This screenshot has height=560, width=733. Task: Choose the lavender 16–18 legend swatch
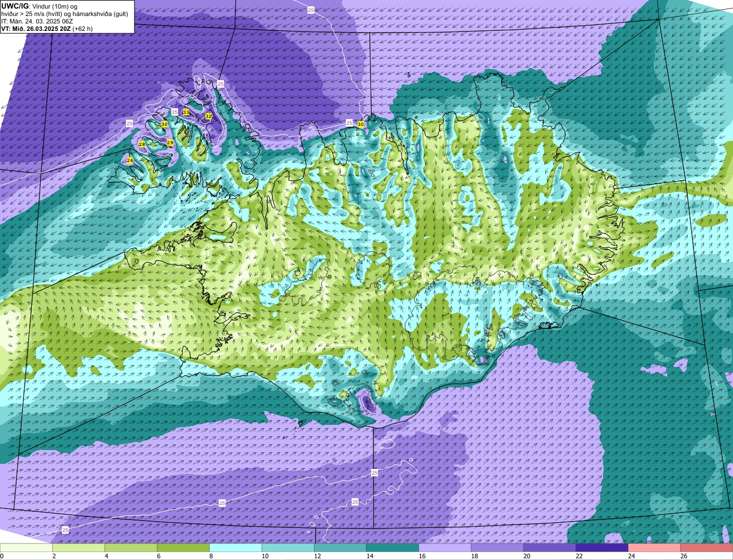pos(445,547)
